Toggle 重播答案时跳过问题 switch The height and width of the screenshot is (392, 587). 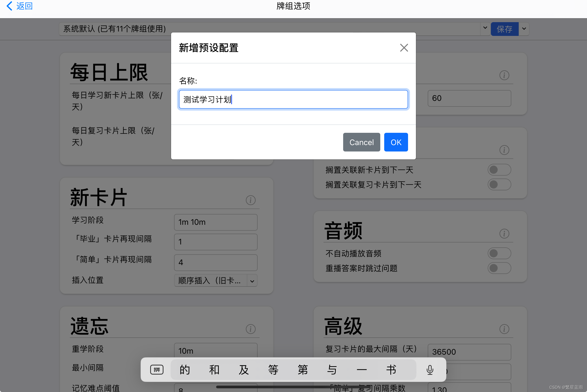coord(499,268)
